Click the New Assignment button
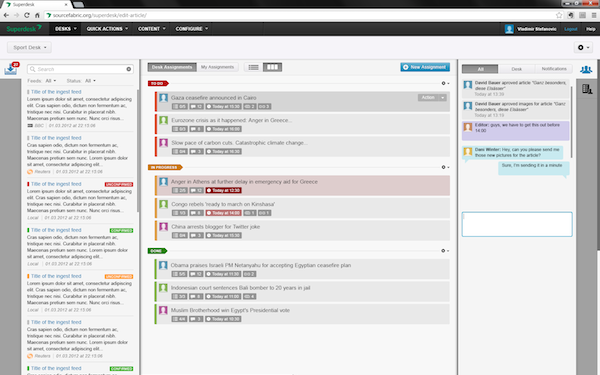 point(425,67)
